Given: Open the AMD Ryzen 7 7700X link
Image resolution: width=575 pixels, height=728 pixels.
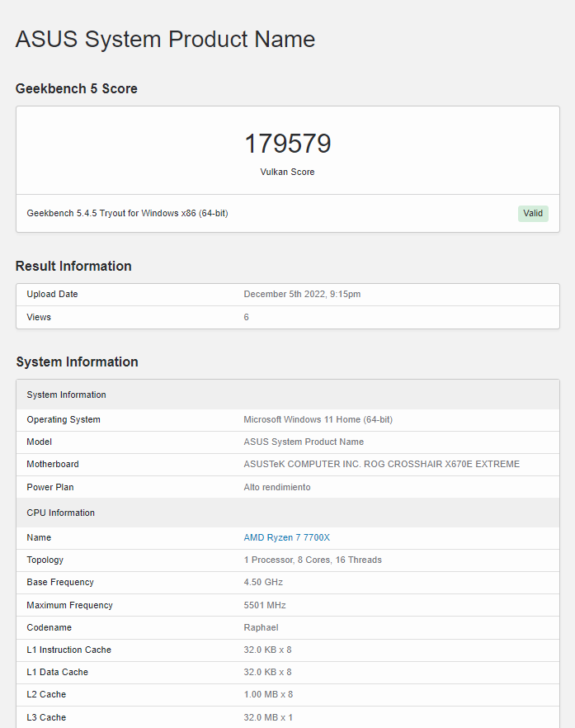Looking at the screenshot, I should [287, 537].
